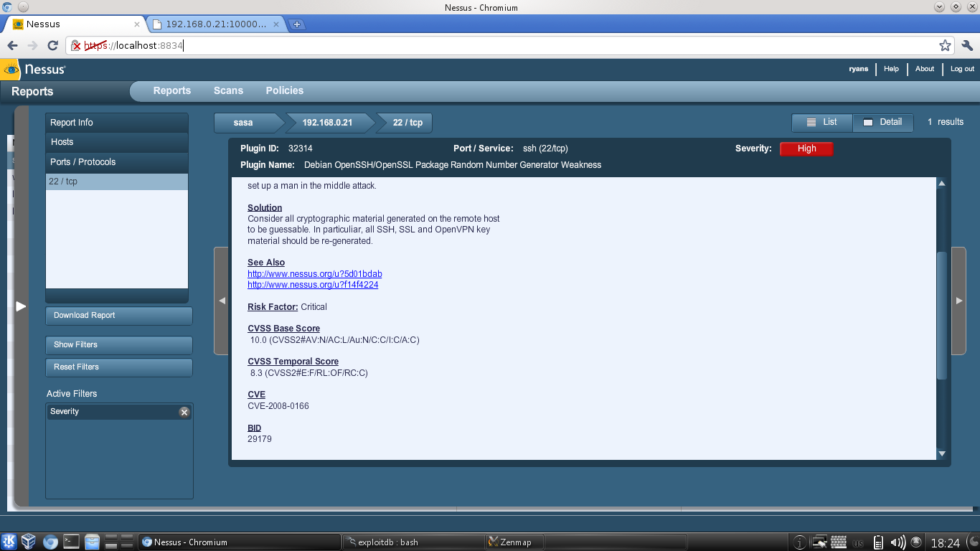Close the Nessus browser tab

pos(137,24)
